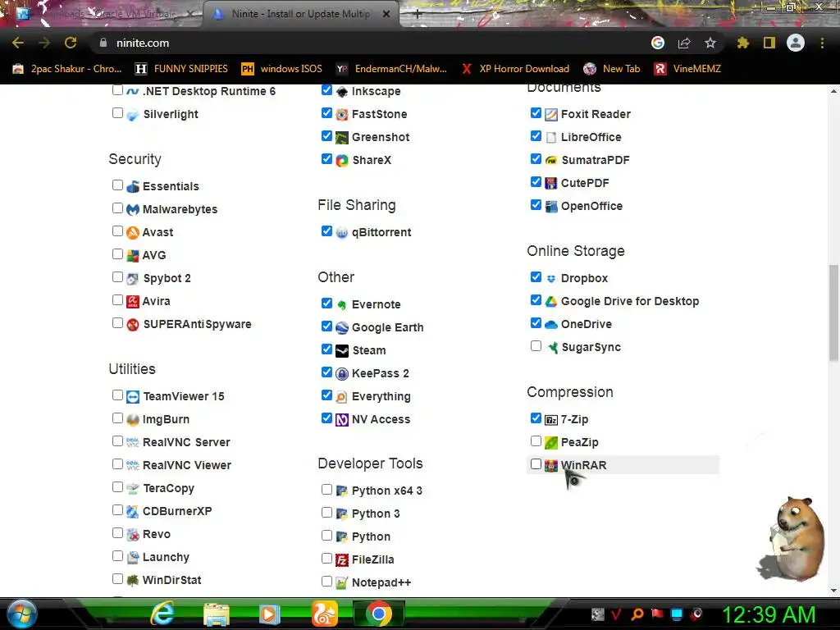
Task: Open the Chrome three-dot menu
Action: [x=822, y=43]
